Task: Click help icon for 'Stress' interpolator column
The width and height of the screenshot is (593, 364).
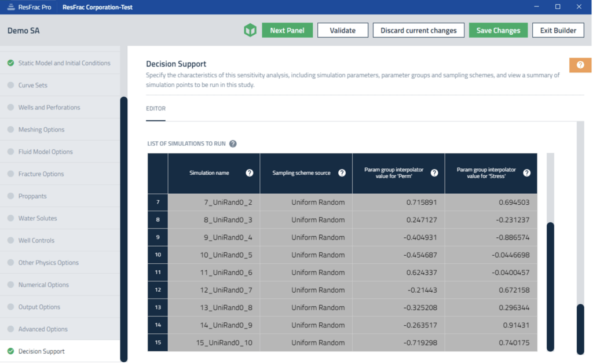Action: click(526, 173)
